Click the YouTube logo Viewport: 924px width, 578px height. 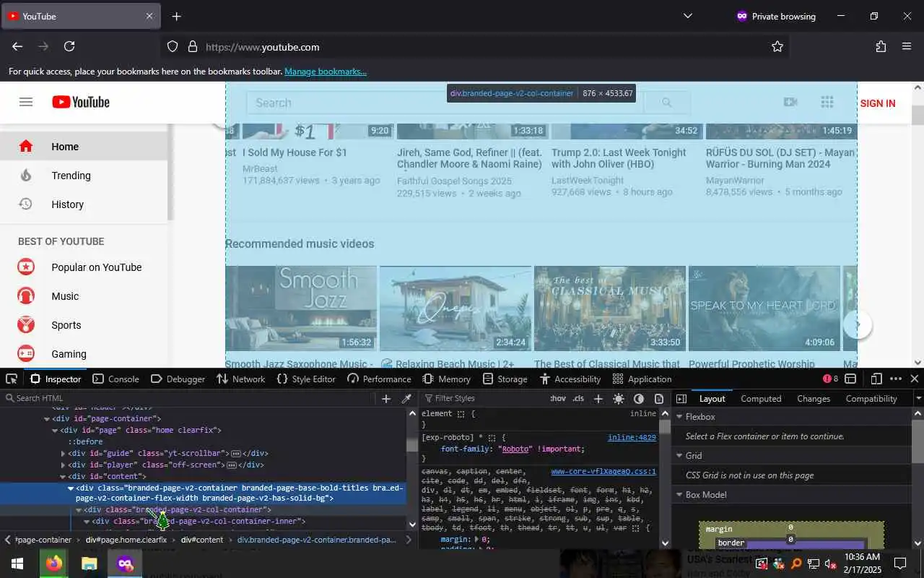coord(81,103)
